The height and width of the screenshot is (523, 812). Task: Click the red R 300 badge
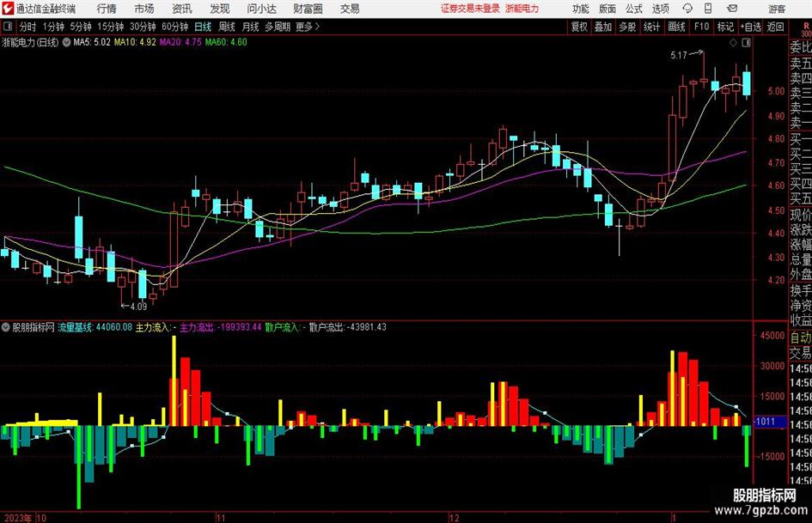806,29
